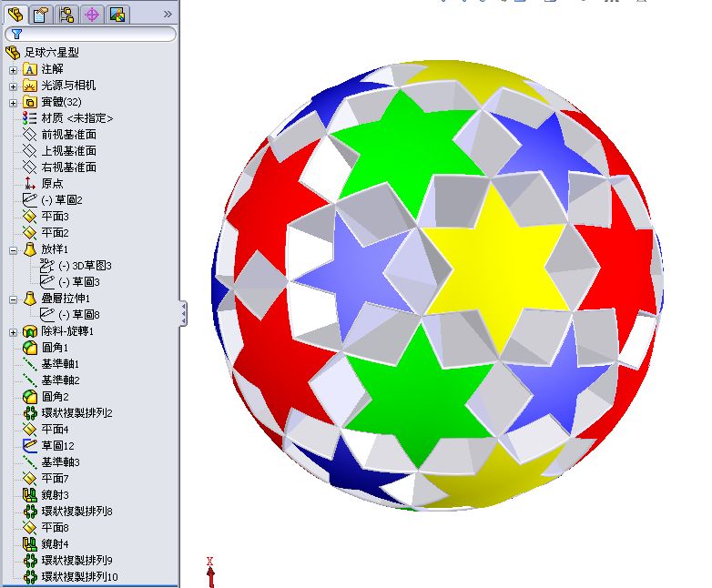
Task: Select the 原点 origin icon
Action: 29,184
